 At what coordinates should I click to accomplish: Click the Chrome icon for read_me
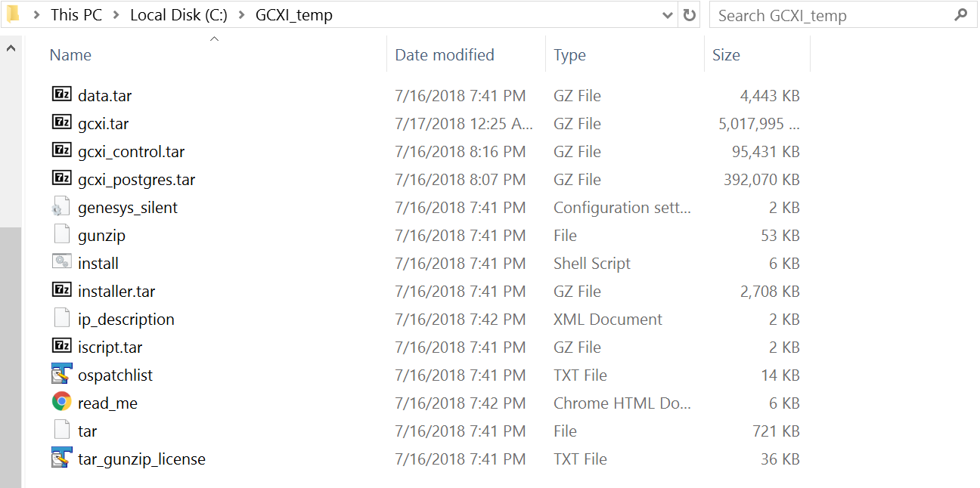[x=61, y=402]
